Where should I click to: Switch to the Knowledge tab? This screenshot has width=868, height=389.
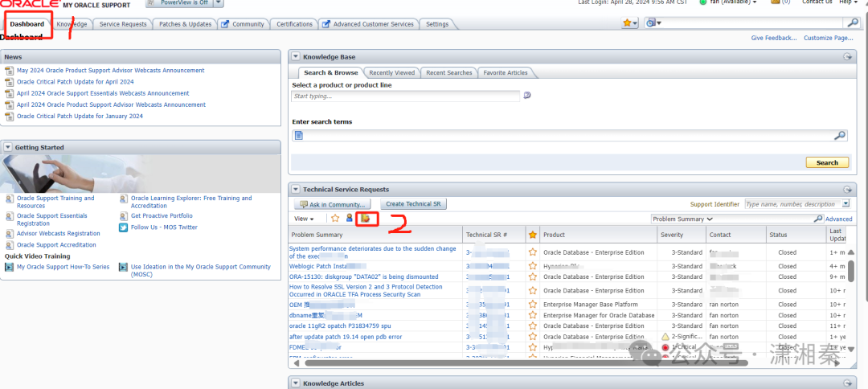(x=72, y=24)
